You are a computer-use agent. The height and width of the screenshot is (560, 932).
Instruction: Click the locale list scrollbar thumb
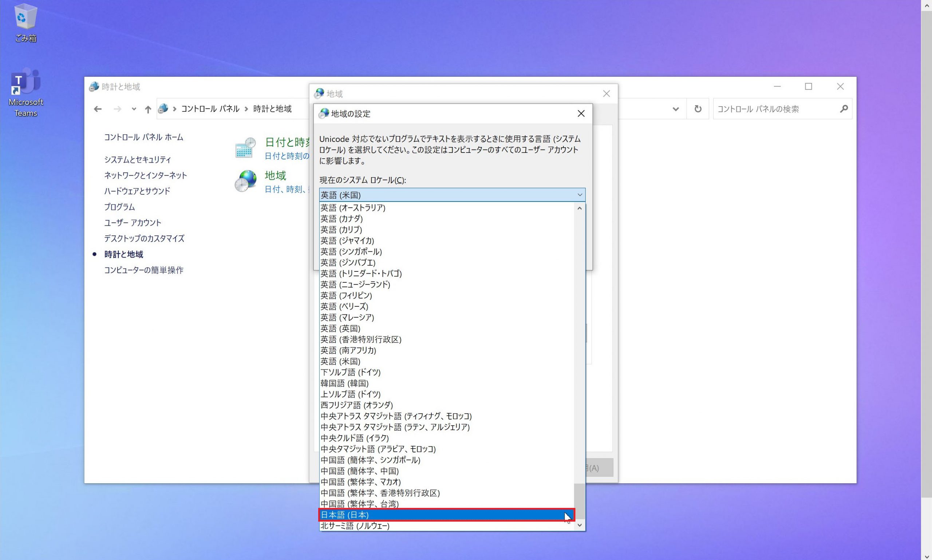point(580,501)
